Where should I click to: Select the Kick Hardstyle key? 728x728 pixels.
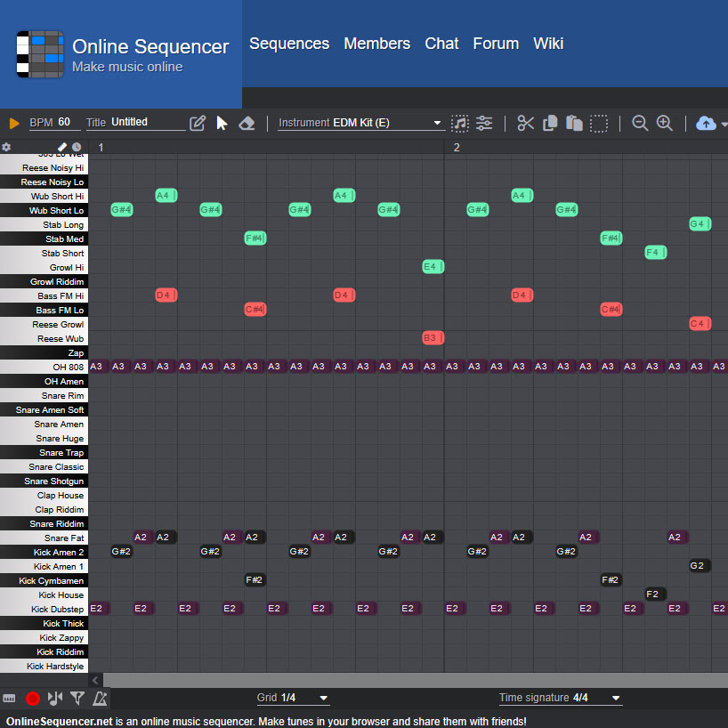44,667
